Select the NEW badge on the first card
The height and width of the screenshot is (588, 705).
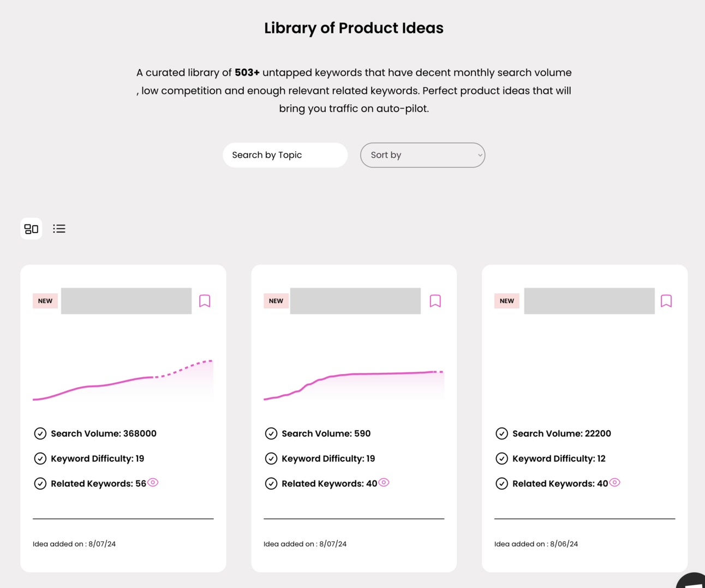pos(45,301)
